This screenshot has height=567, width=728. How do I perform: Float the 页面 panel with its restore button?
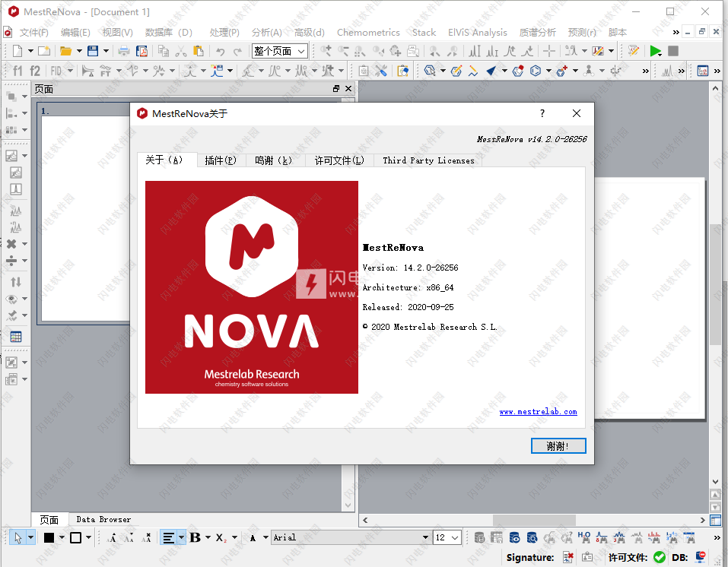[336, 89]
